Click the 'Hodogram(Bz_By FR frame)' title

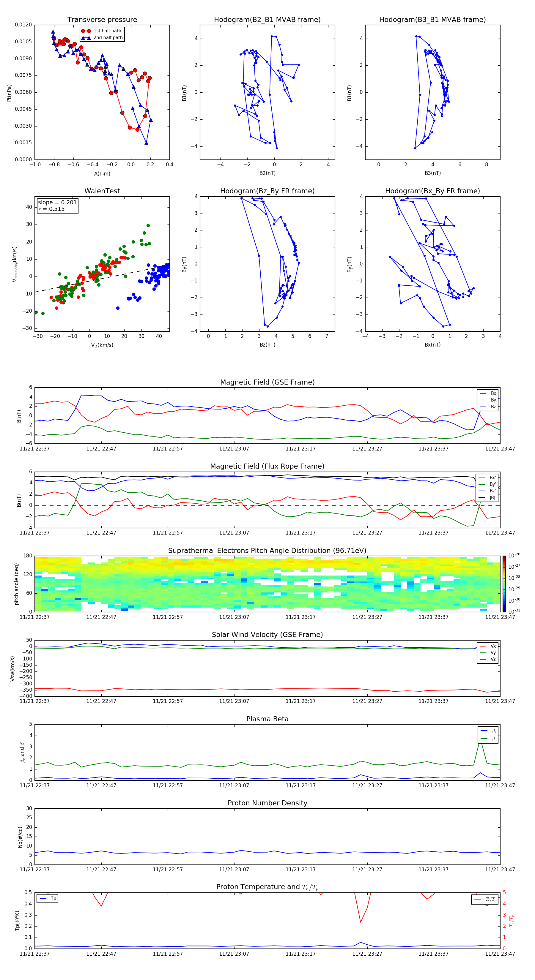tap(267, 191)
